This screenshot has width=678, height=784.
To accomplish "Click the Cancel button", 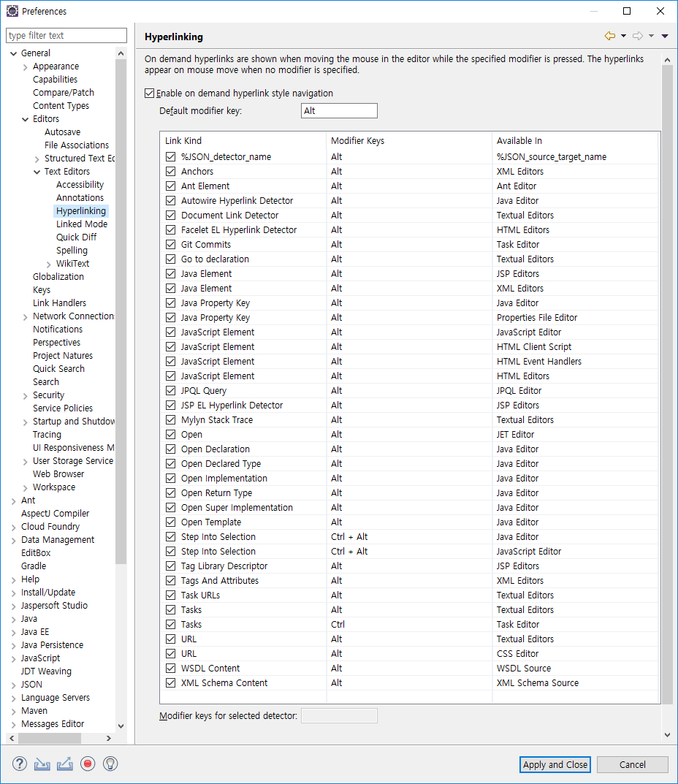I will click(633, 764).
